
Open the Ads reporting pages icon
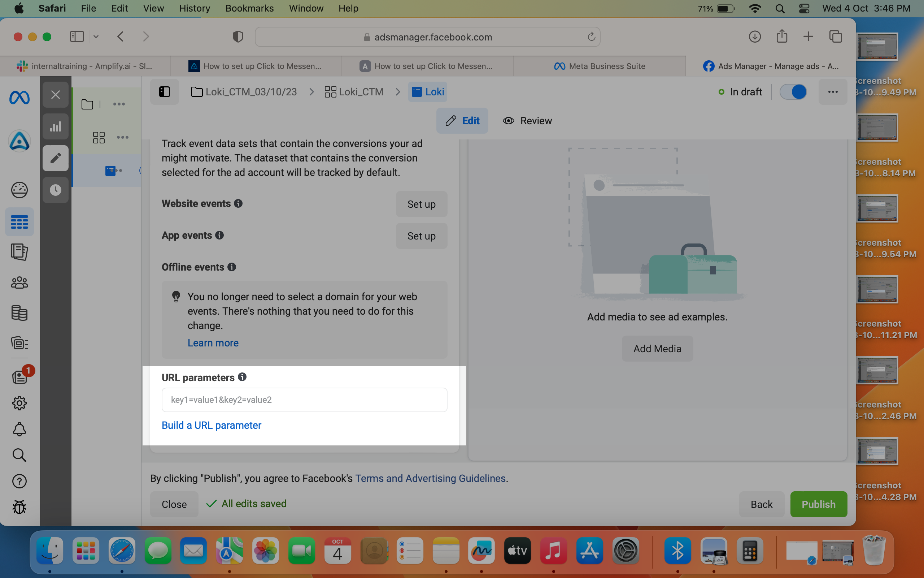(19, 252)
